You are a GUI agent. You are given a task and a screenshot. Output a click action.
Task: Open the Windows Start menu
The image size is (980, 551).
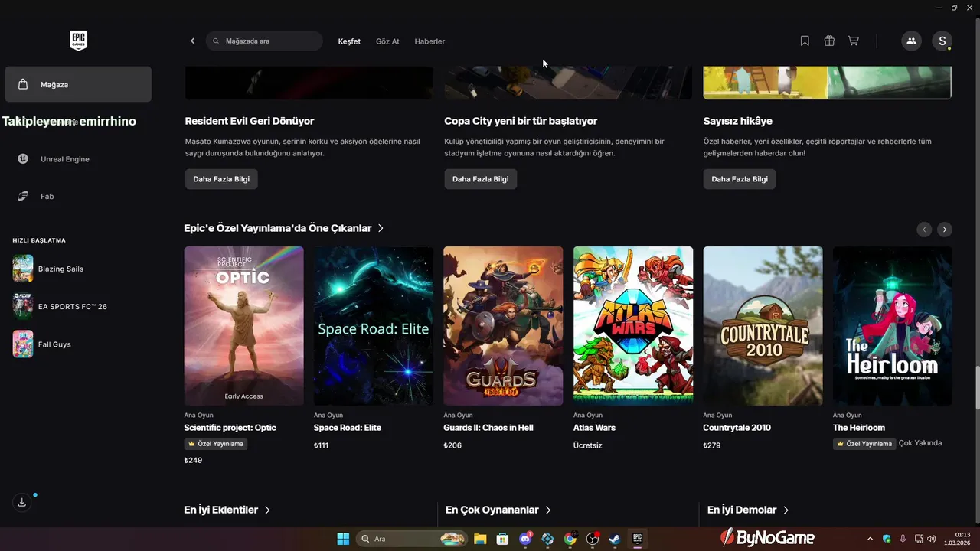[343, 539]
